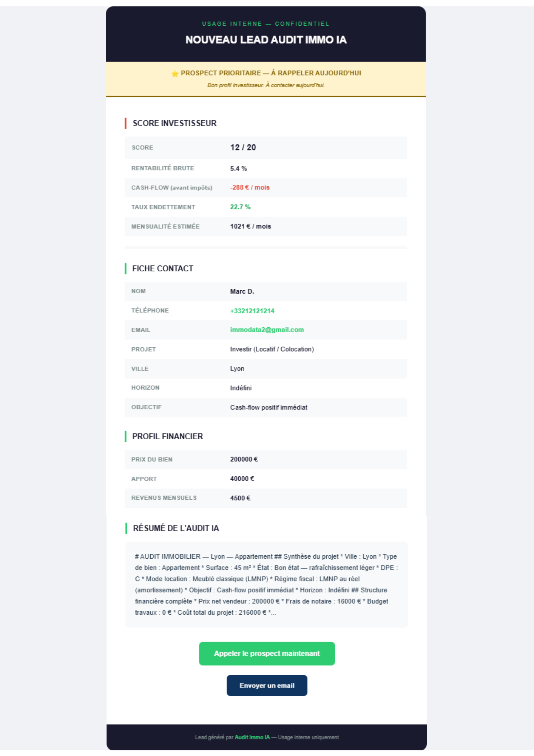Click the mensualité estimée value 1021 € / mois
The image size is (534, 756).
250,226
